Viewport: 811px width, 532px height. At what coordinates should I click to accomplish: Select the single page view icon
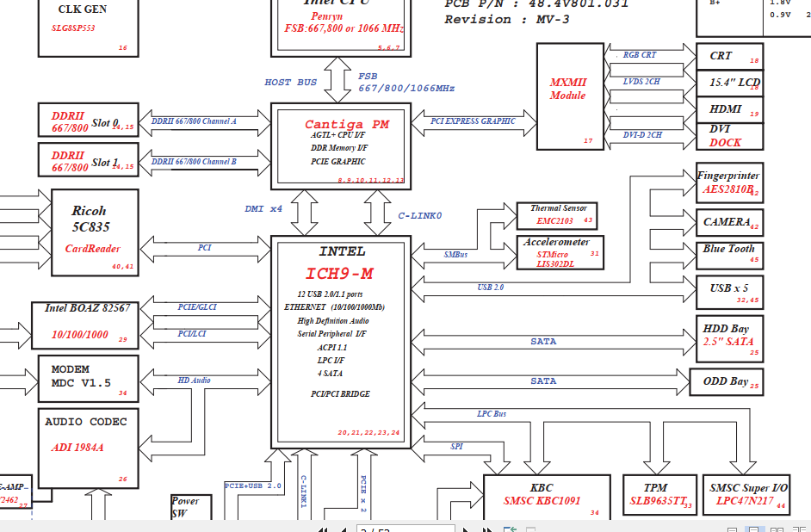[732, 529]
